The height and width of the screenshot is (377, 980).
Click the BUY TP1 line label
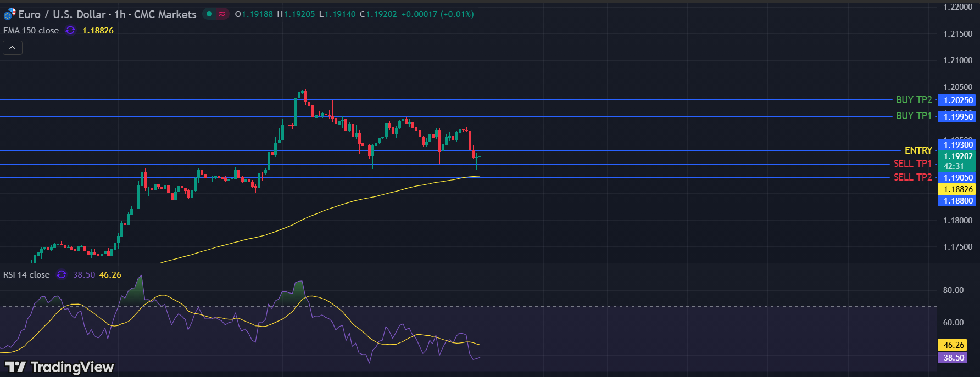914,116
